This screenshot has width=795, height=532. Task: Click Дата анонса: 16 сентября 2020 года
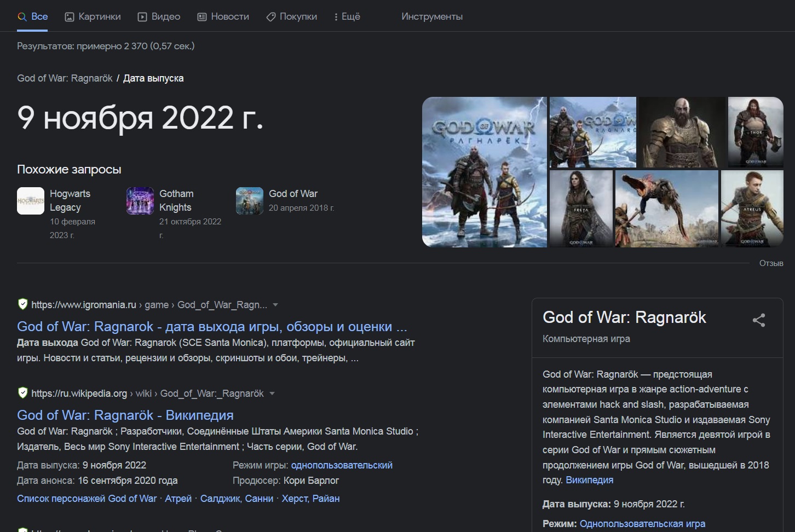pos(97,481)
